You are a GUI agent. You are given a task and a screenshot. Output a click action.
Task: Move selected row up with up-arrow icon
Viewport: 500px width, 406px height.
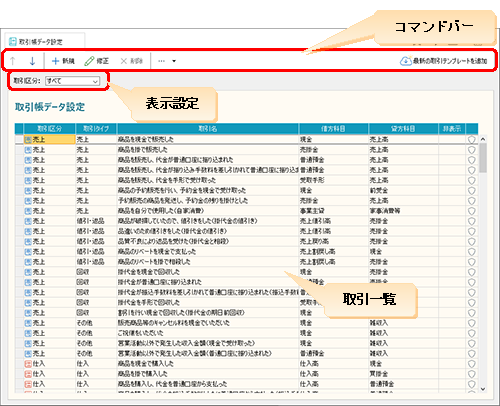[13, 61]
